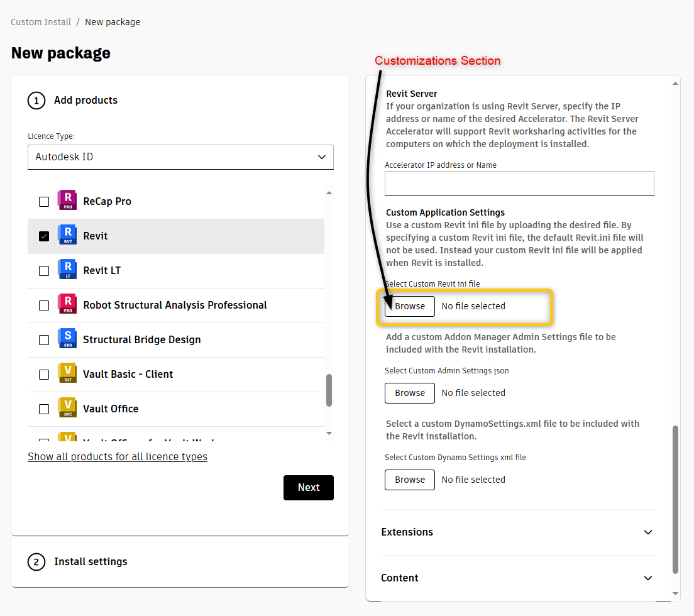The width and height of the screenshot is (694, 616).
Task: Expand the Content section
Action: pyautogui.click(x=518, y=578)
